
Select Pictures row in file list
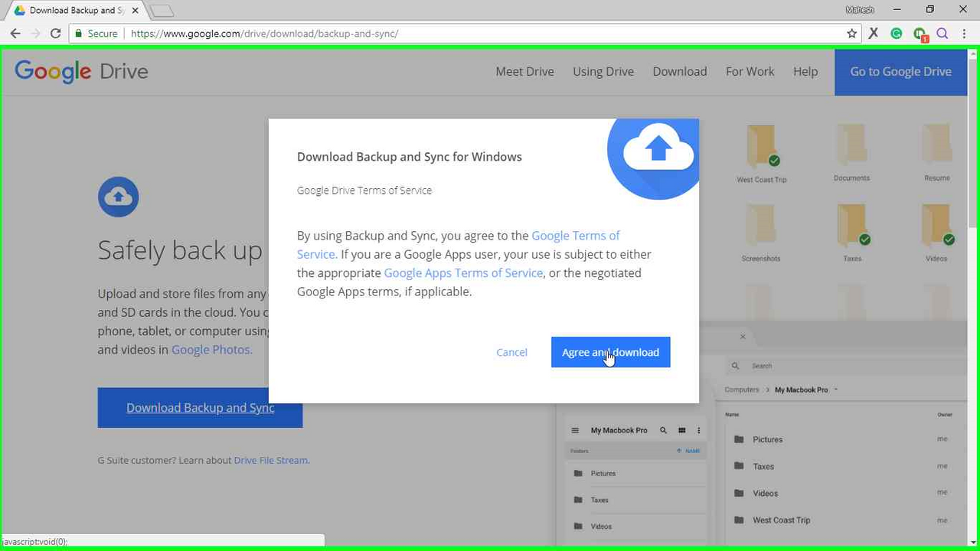(x=842, y=439)
